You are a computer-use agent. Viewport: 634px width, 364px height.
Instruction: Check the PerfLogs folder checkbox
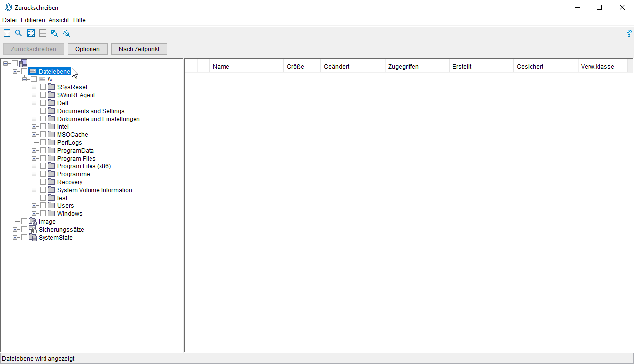coord(43,143)
